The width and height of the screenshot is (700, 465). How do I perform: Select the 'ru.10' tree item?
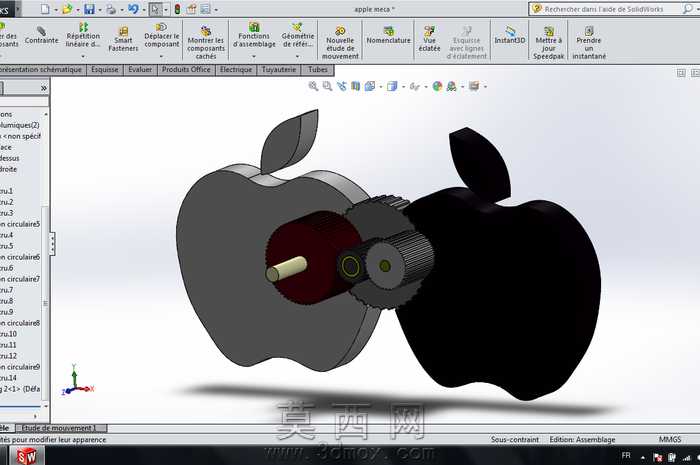[9, 334]
